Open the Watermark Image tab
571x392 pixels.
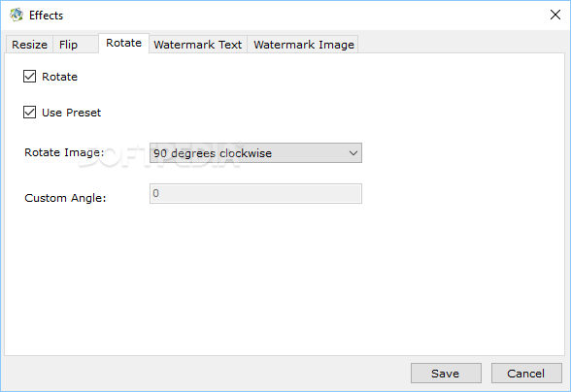click(304, 45)
